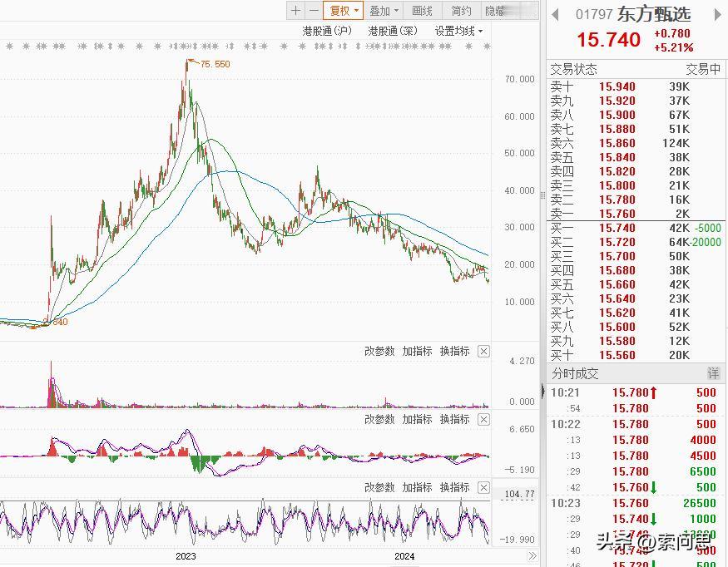This screenshot has height=567, width=728.
Task: Click the 分时成交 header
Action: pos(575,373)
